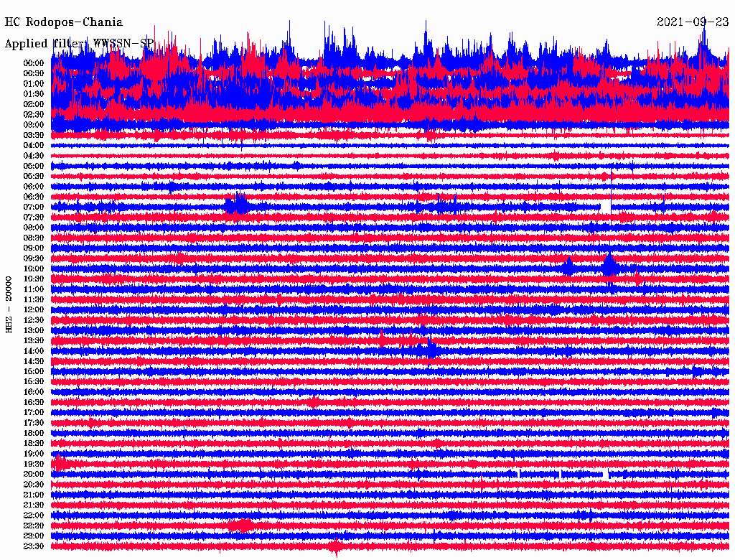Click the HHZ - 20000 axis label
This screenshot has width=735, height=560.
(x=9, y=304)
